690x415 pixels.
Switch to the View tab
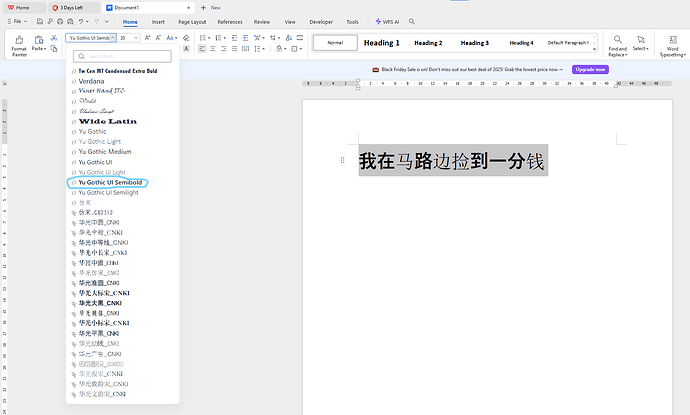click(290, 22)
